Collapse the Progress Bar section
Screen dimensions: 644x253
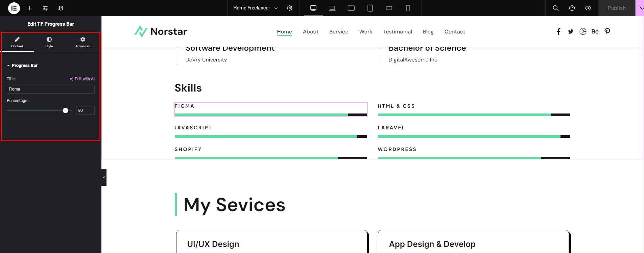click(22, 66)
